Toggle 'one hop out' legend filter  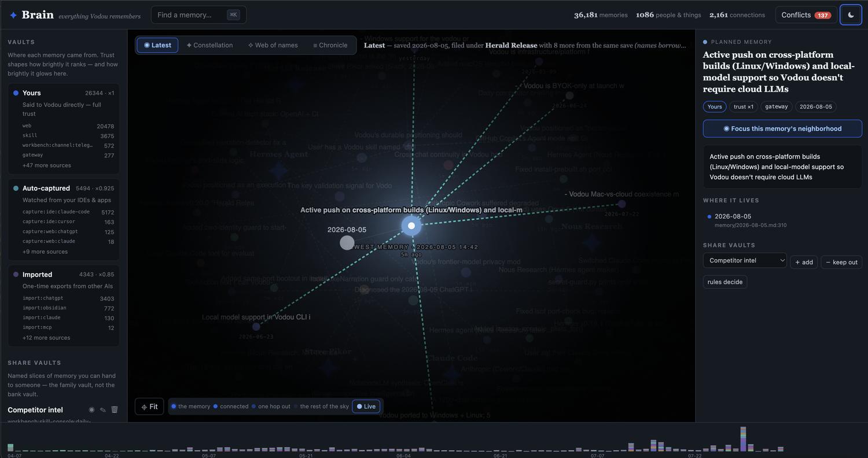271,407
